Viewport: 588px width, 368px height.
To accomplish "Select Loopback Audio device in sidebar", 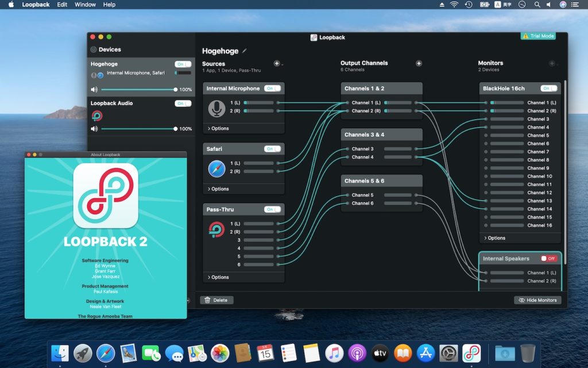I will (x=141, y=116).
